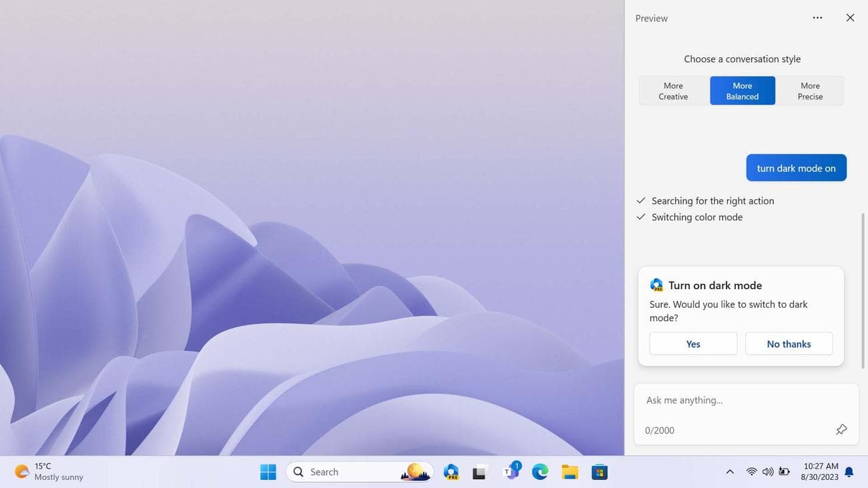868x488 pixels.
Task: Click Yes to turn on dark mode
Action: [693, 343]
